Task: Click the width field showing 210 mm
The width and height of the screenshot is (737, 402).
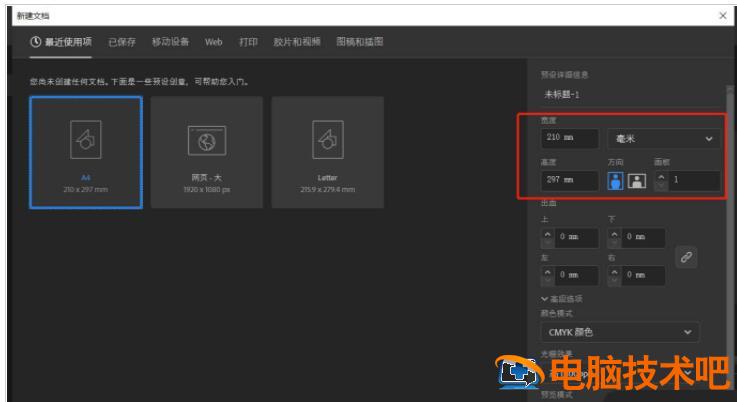Action: [570, 138]
